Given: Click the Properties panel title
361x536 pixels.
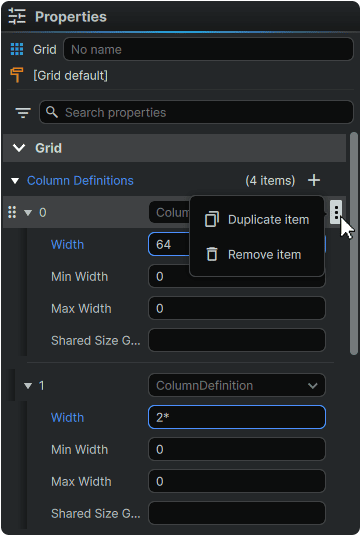Looking at the screenshot, I should pos(71,17).
